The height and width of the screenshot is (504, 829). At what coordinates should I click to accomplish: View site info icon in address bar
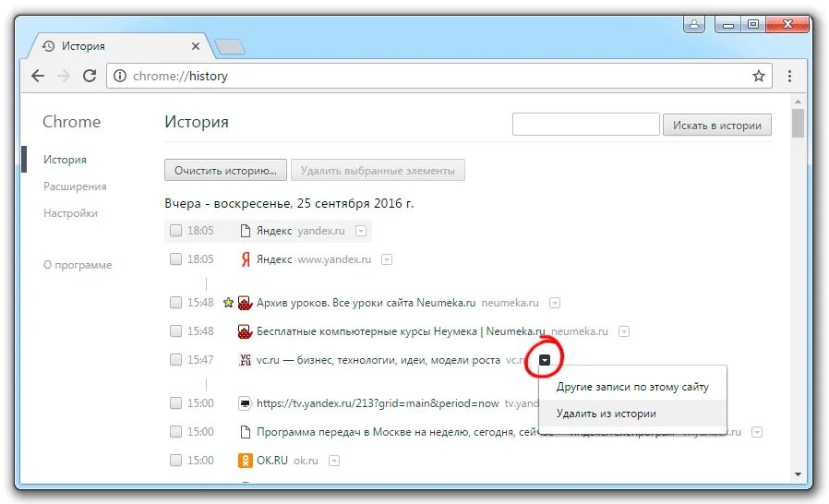click(x=120, y=77)
